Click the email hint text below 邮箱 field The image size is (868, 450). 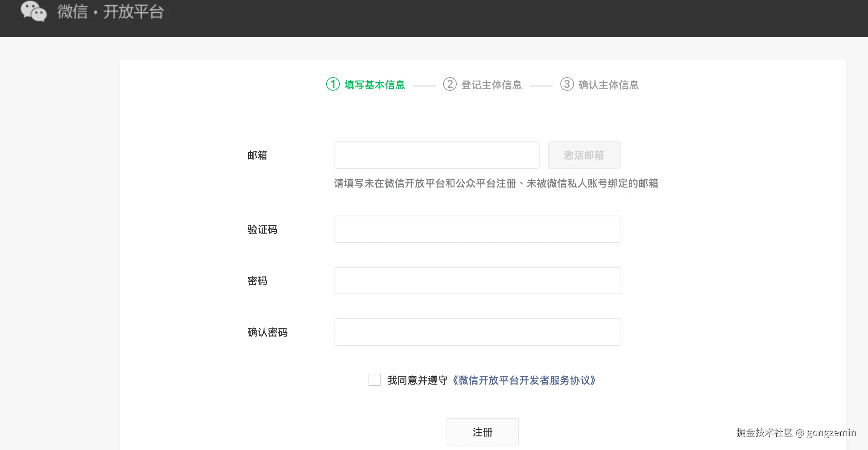coord(496,183)
